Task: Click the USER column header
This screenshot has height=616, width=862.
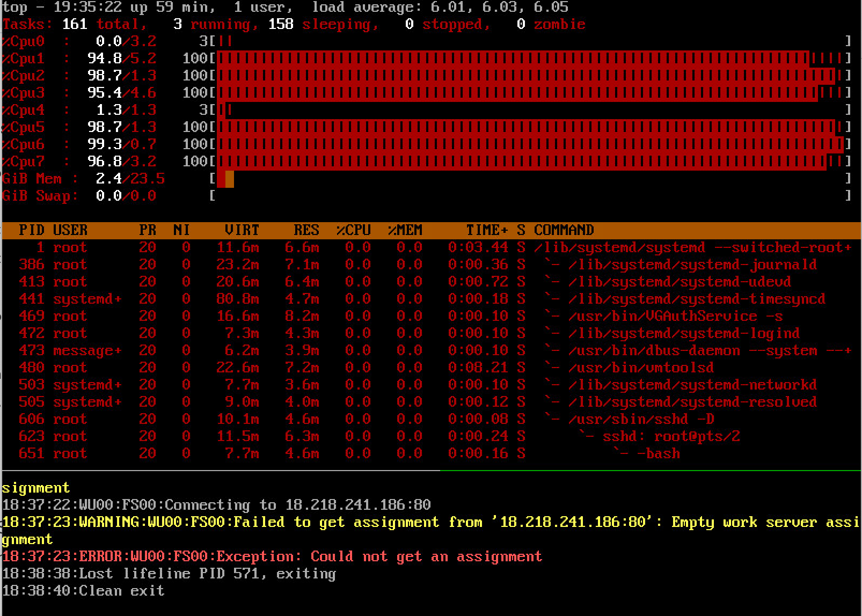Action: click(70, 230)
